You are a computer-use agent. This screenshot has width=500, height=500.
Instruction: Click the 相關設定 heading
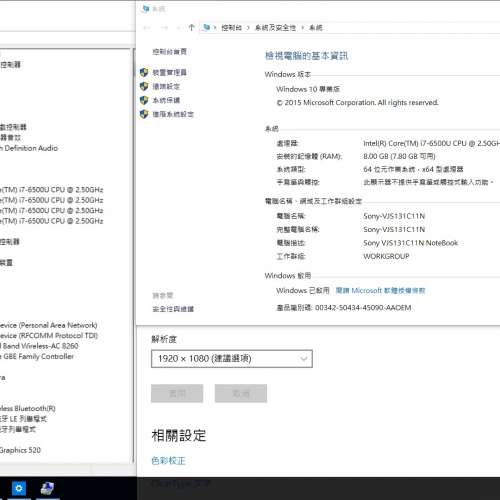tap(179, 435)
